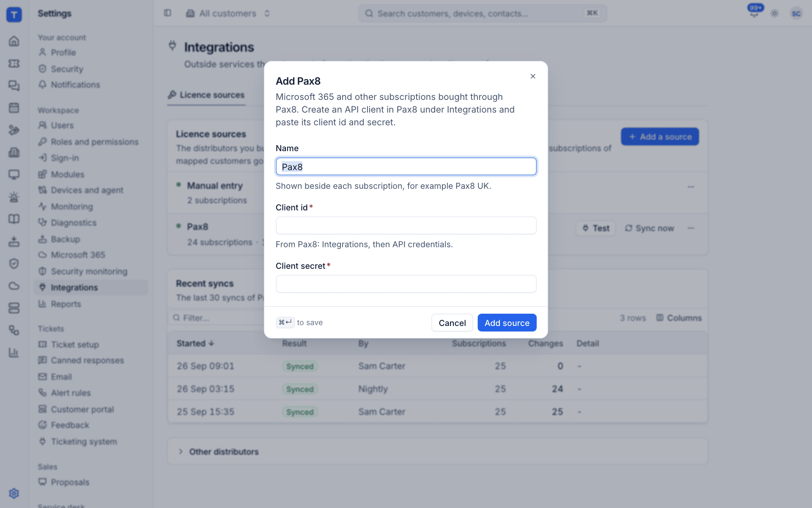The width and height of the screenshot is (812, 508).
Task: Open the shield-check icon in the rail
Action: point(14,263)
